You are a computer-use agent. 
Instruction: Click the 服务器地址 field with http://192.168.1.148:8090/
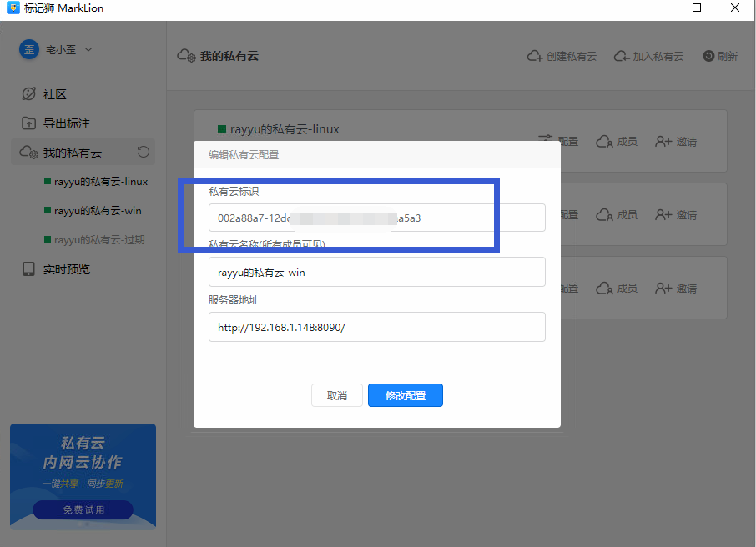tap(377, 327)
